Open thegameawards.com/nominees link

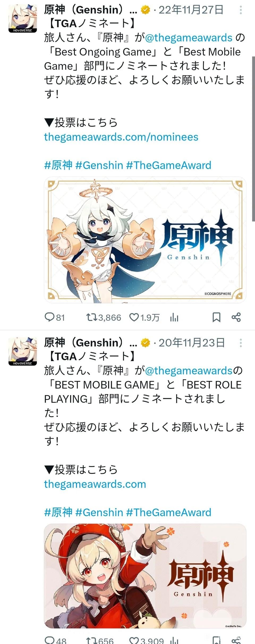(x=121, y=137)
